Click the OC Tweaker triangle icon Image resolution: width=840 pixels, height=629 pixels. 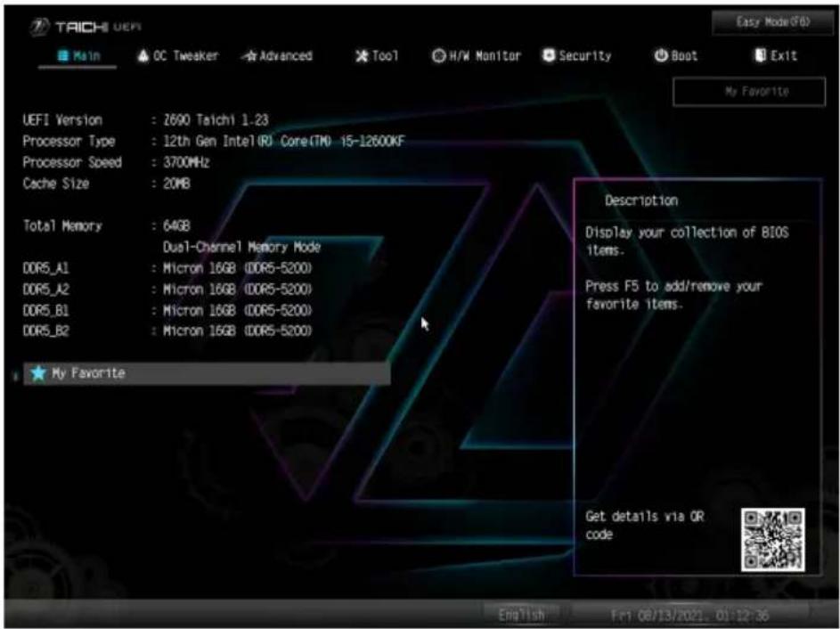[x=143, y=56]
